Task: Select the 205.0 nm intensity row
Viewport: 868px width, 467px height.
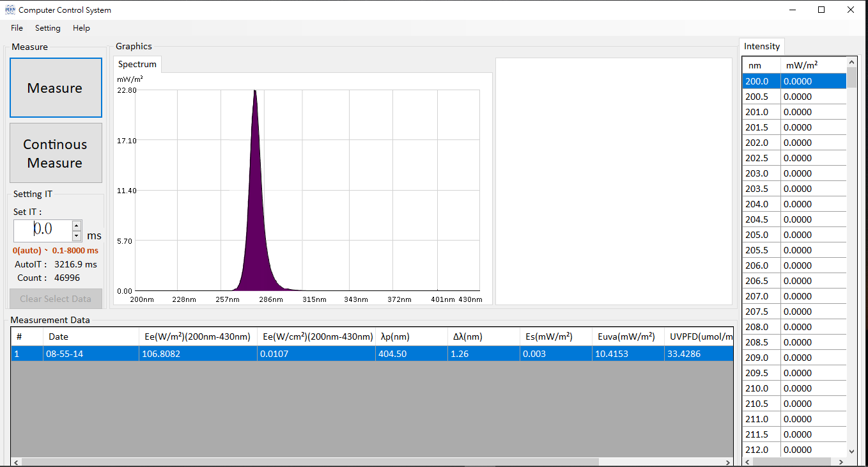Action: 793,235
